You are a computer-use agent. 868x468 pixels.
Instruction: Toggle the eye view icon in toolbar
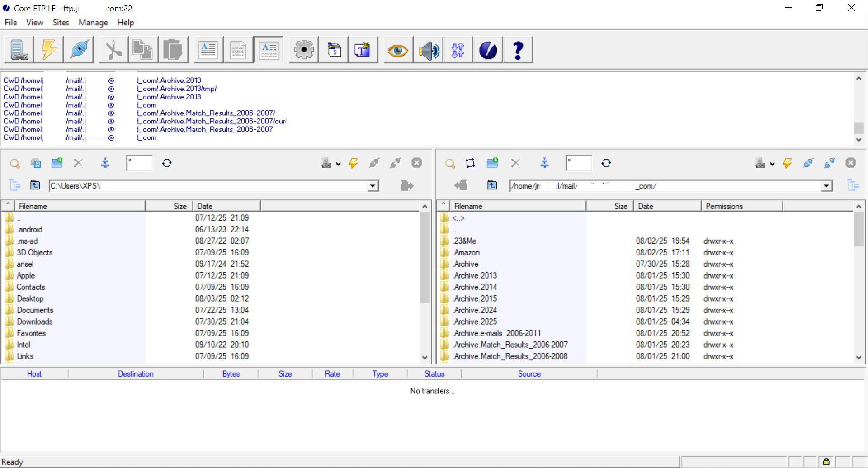tap(397, 50)
